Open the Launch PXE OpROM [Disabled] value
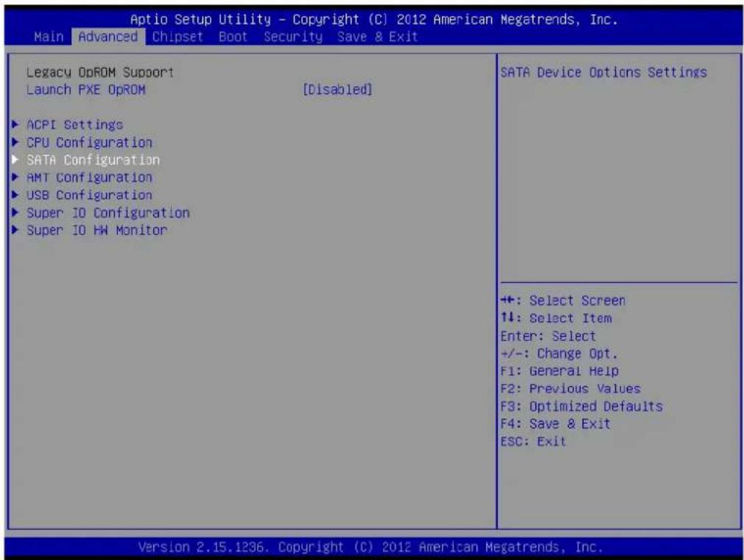744x560 pixels. pos(337,89)
